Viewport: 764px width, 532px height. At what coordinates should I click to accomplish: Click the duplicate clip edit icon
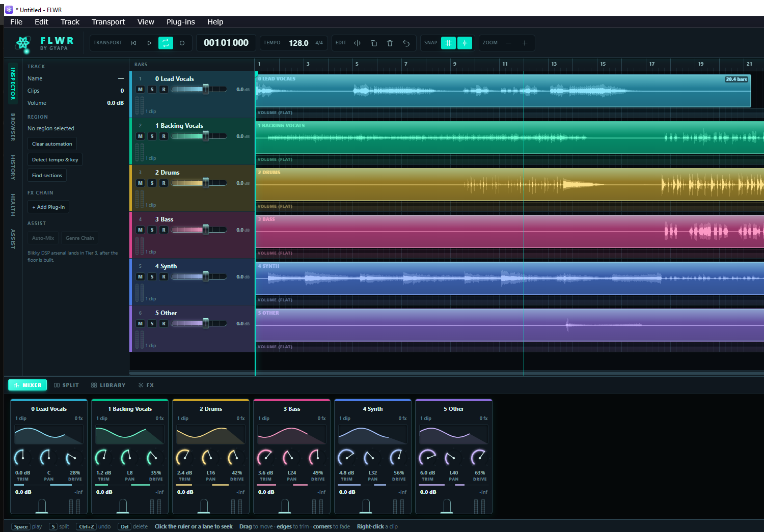click(374, 43)
